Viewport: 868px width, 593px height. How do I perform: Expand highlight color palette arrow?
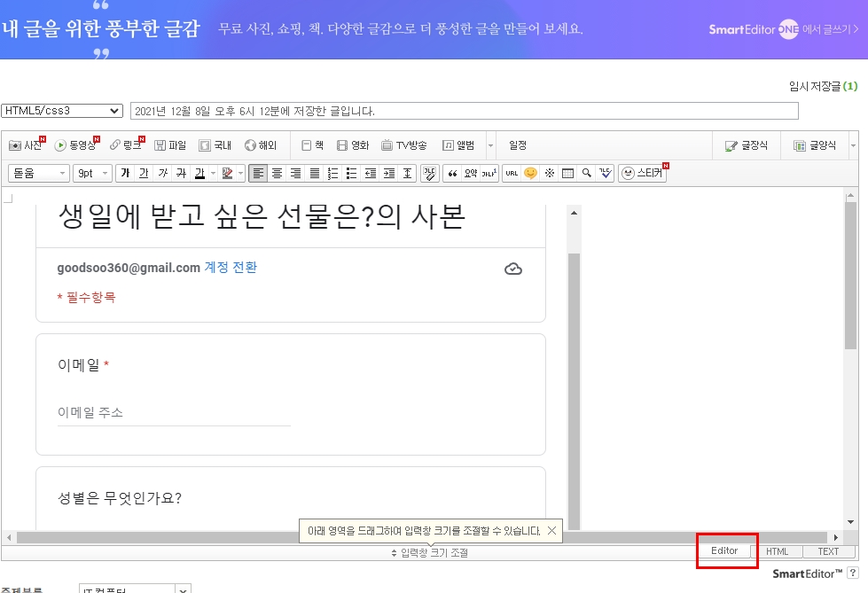(x=240, y=174)
